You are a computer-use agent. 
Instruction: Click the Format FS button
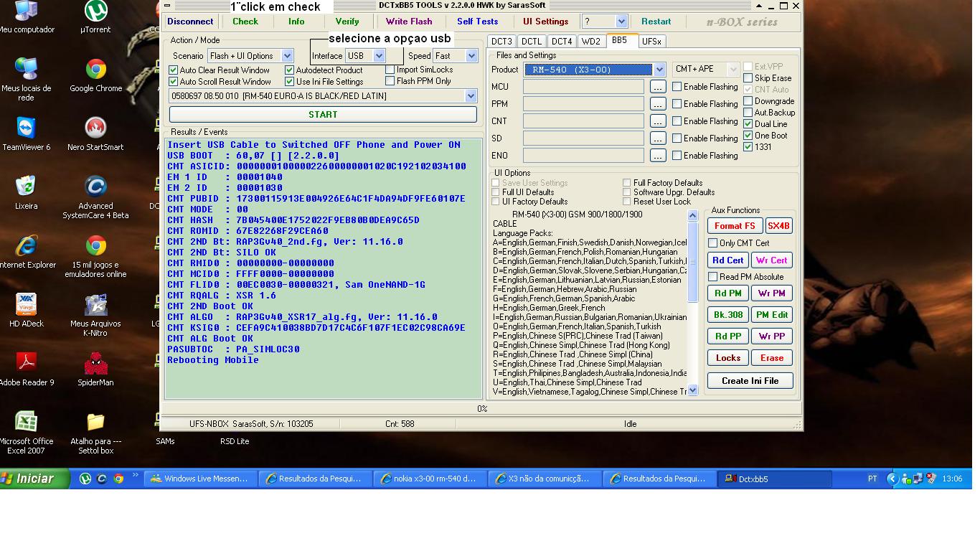735,226
